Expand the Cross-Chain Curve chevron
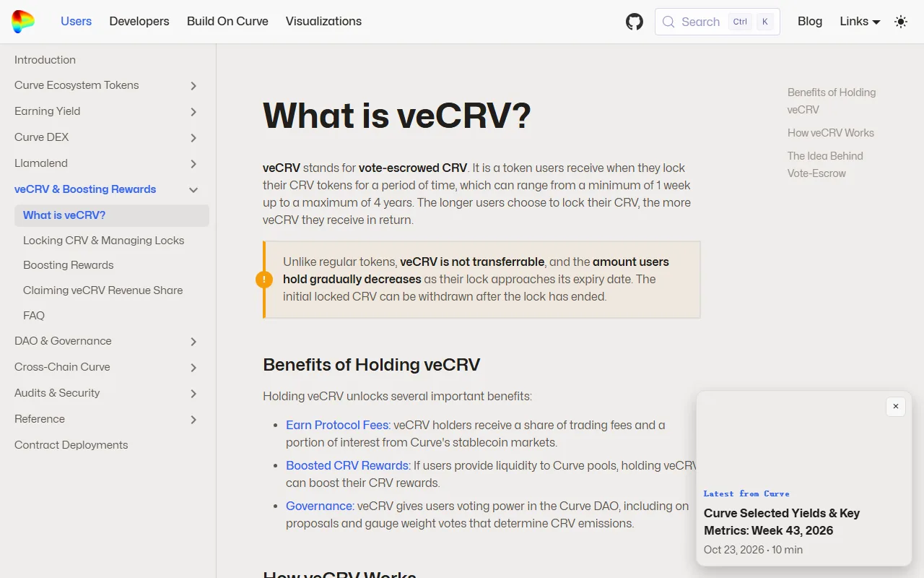Screen dimensions: 924x578 pyautogui.click(x=193, y=368)
